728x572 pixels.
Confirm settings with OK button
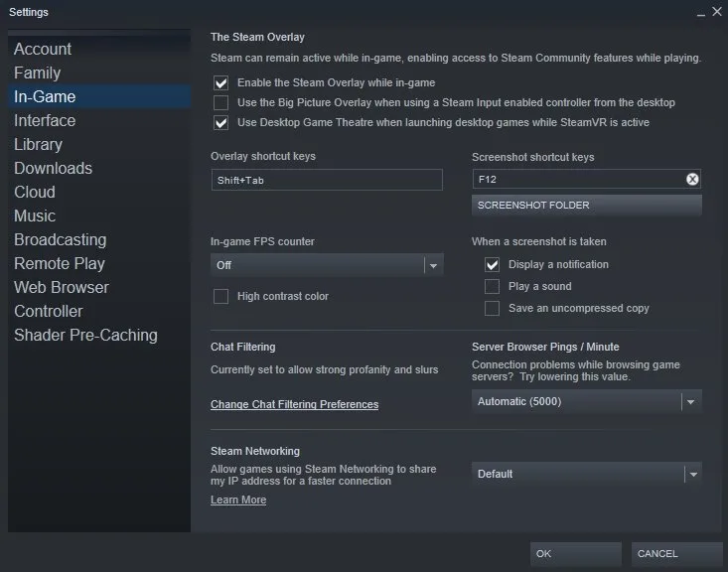pos(576,553)
